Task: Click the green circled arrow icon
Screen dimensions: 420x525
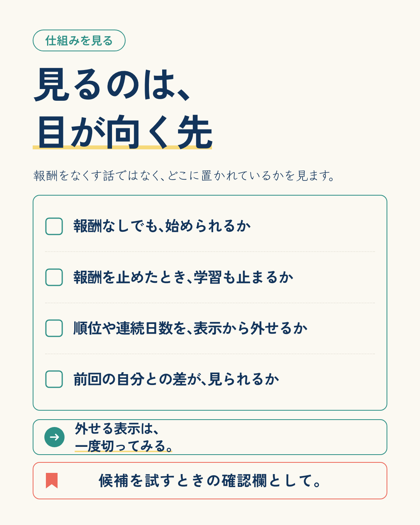Action: click(x=54, y=437)
